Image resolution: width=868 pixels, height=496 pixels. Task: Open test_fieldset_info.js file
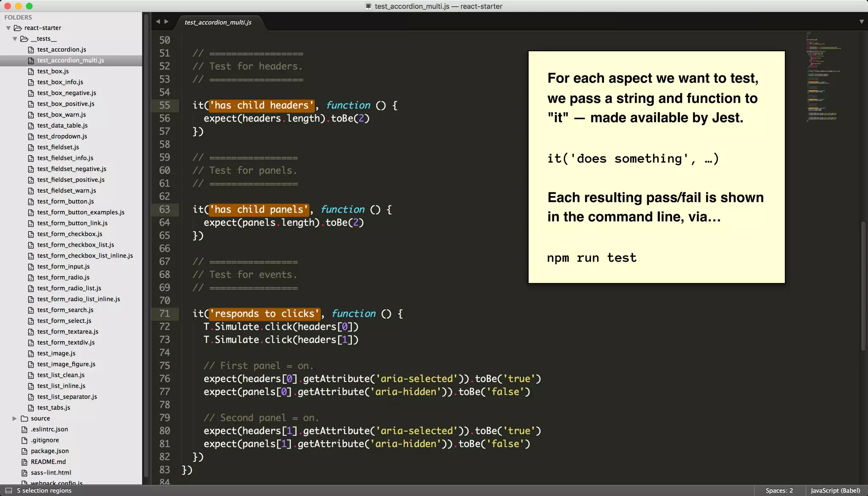65,158
